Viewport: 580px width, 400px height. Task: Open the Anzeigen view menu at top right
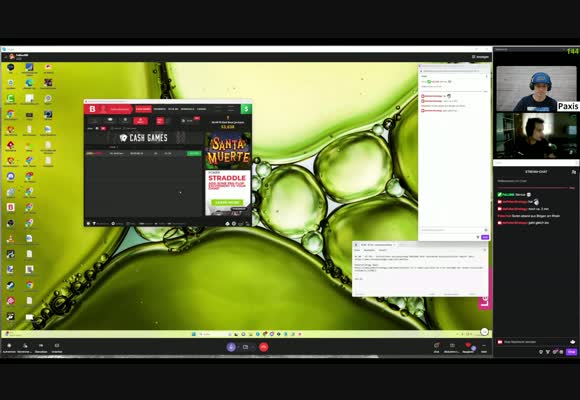coord(480,57)
